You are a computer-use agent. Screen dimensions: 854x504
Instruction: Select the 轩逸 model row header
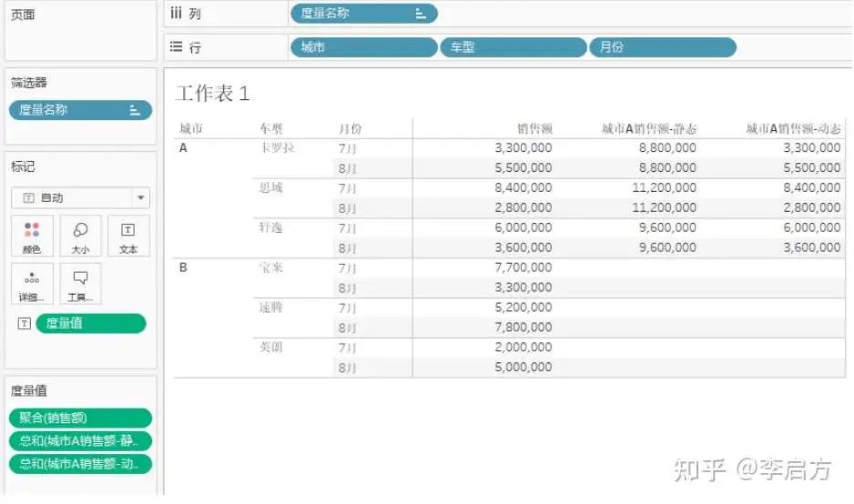coord(270,227)
